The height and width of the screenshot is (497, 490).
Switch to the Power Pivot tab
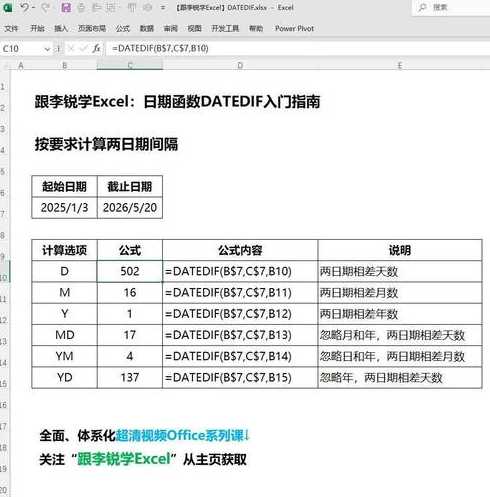click(x=294, y=29)
